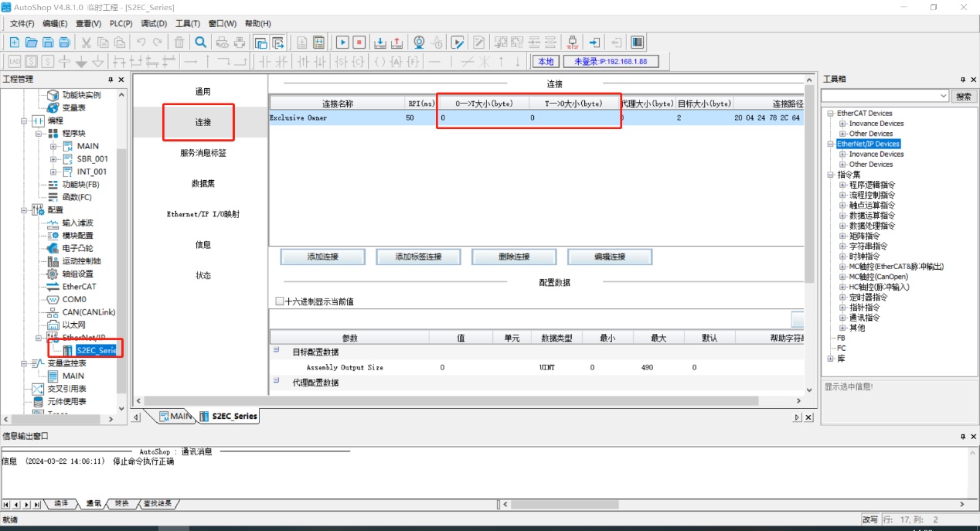Image resolution: width=980 pixels, height=531 pixels.
Task: Click the 编辑连接 button
Action: tap(610, 257)
